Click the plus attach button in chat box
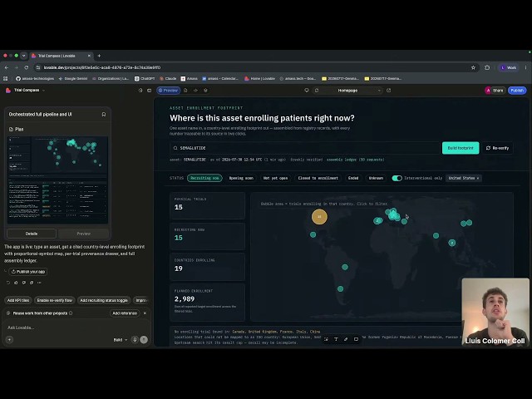This screenshot has width=532, height=399. coord(9,339)
